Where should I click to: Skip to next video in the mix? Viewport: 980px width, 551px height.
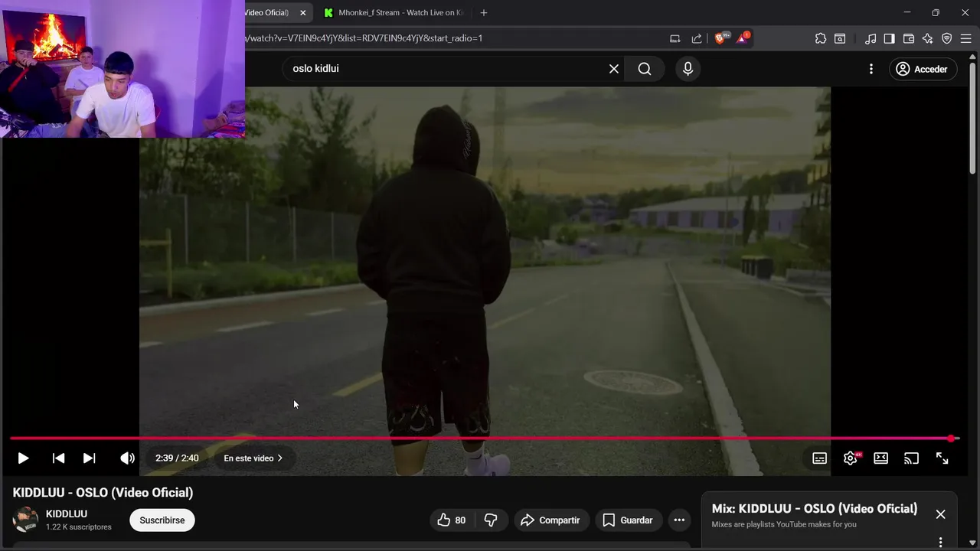click(89, 458)
